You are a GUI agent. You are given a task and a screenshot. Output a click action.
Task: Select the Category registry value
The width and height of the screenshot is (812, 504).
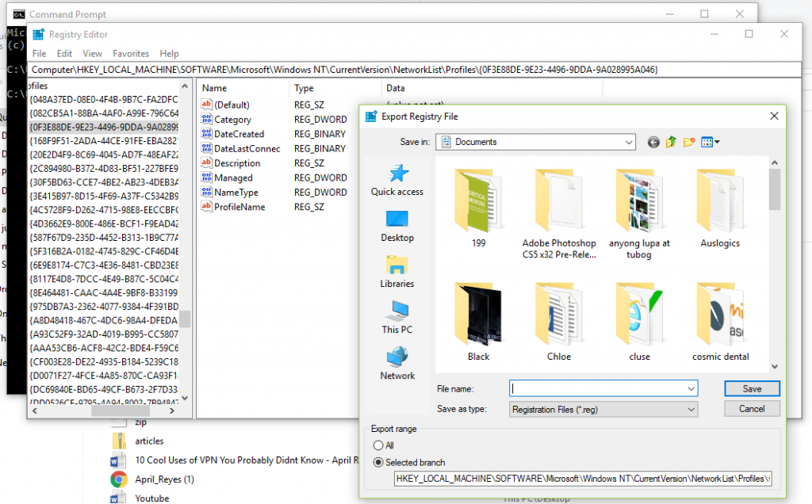coord(232,120)
